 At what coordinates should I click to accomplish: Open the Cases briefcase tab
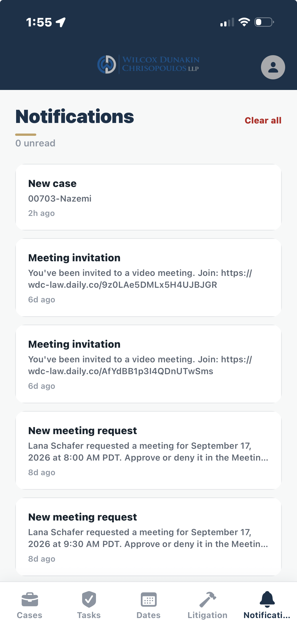(29, 605)
